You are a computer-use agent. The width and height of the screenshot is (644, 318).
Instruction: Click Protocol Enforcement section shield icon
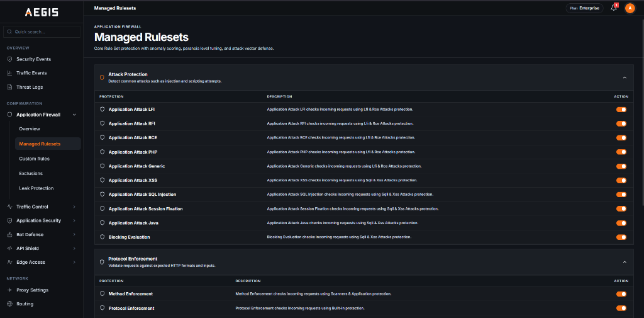coord(102,262)
